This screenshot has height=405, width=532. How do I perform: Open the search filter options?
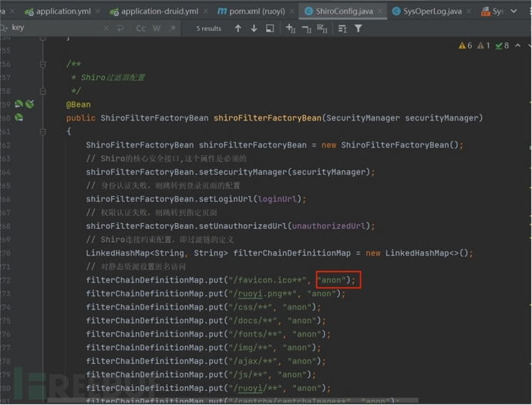[359, 29]
